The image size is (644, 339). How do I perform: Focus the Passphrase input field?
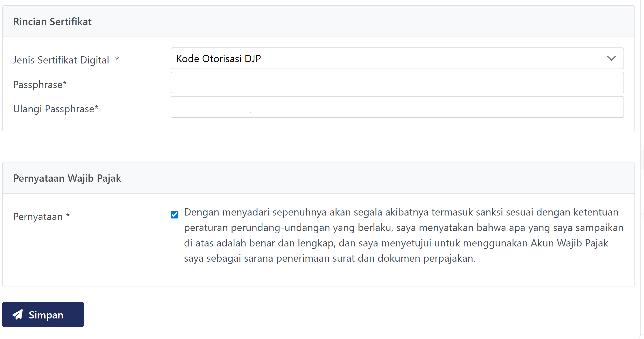(397, 83)
